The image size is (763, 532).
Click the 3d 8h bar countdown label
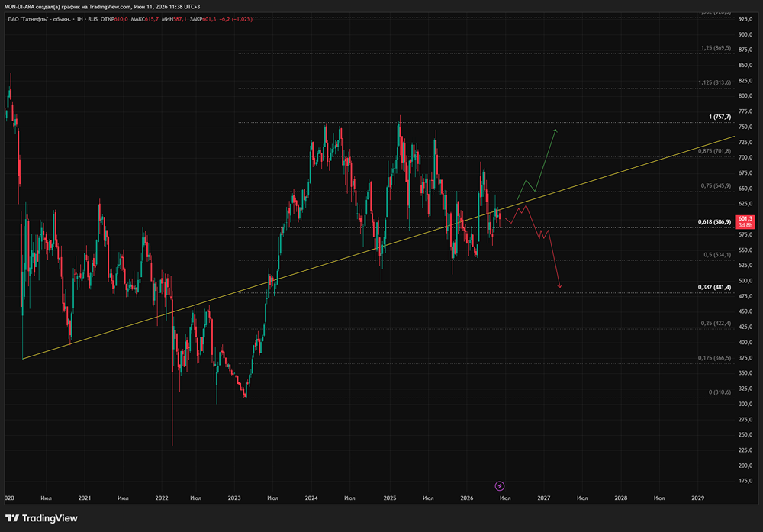click(745, 225)
